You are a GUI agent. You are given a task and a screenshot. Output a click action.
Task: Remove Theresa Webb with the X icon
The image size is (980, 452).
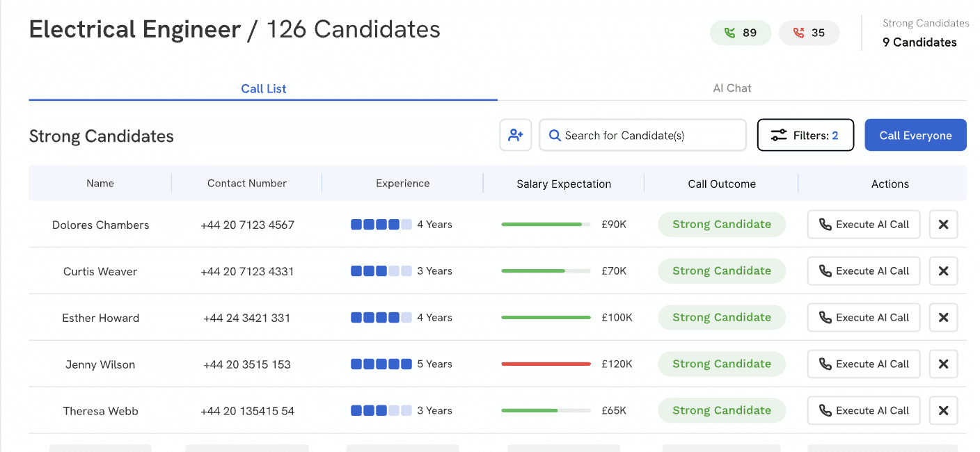point(944,410)
